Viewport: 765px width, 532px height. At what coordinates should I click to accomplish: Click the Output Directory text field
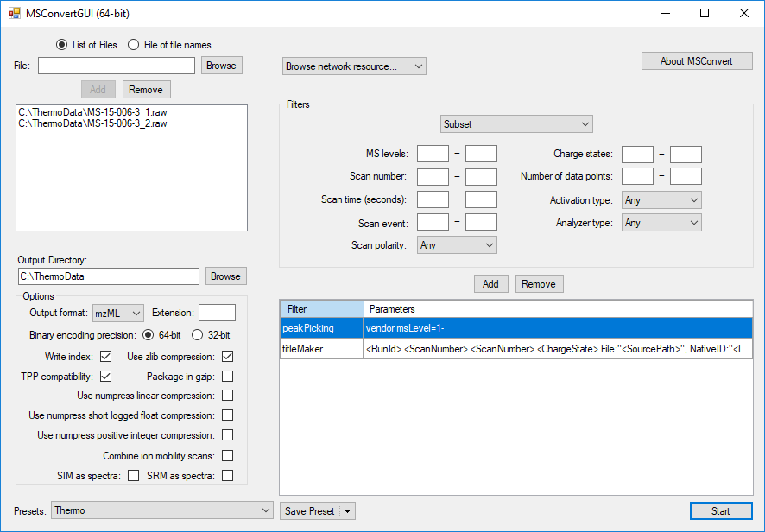[109, 276]
